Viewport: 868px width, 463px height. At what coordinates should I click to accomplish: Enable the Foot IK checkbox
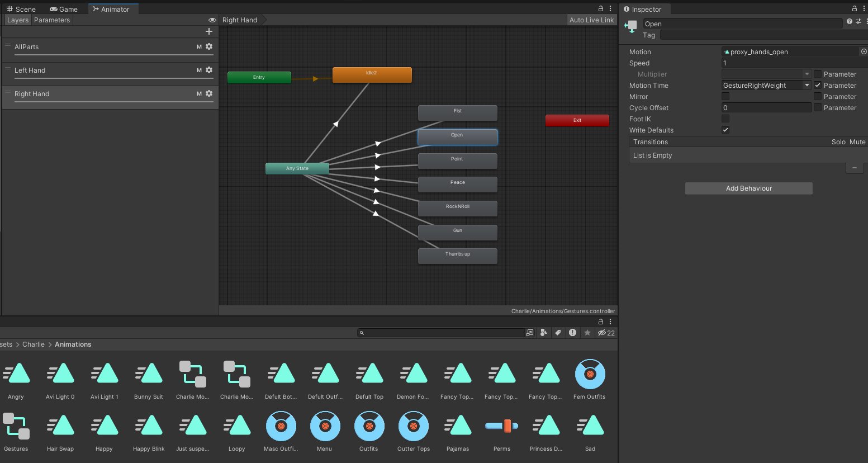[x=725, y=119]
